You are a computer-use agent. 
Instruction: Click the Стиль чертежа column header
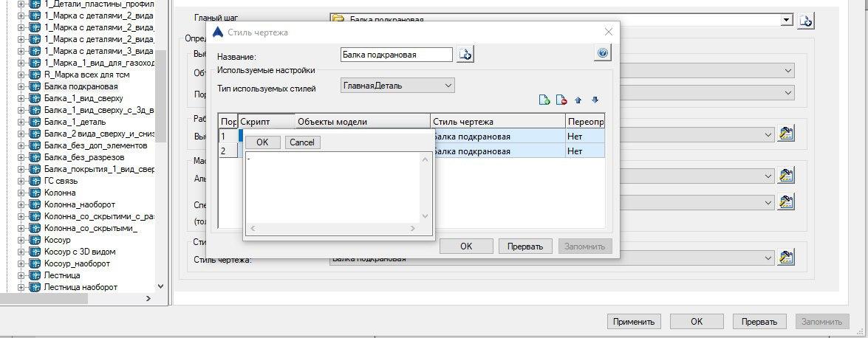click(x=497, y=122)
